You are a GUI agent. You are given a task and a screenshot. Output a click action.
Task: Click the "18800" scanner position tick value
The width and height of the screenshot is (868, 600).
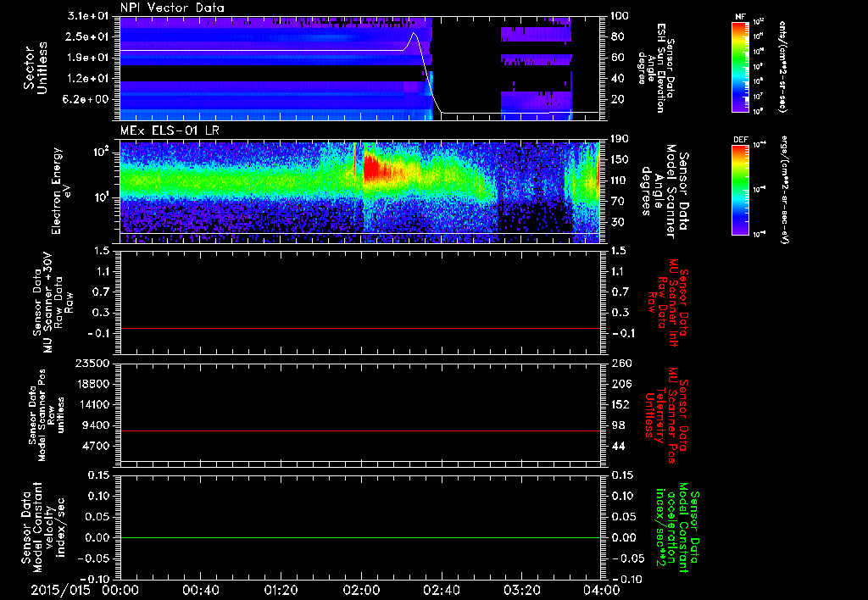92,384
